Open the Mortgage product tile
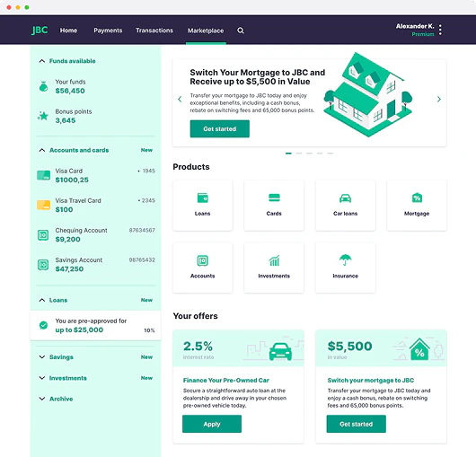Image resolution: width=476 pixels, height=457 pixels. tap(417, 206)
